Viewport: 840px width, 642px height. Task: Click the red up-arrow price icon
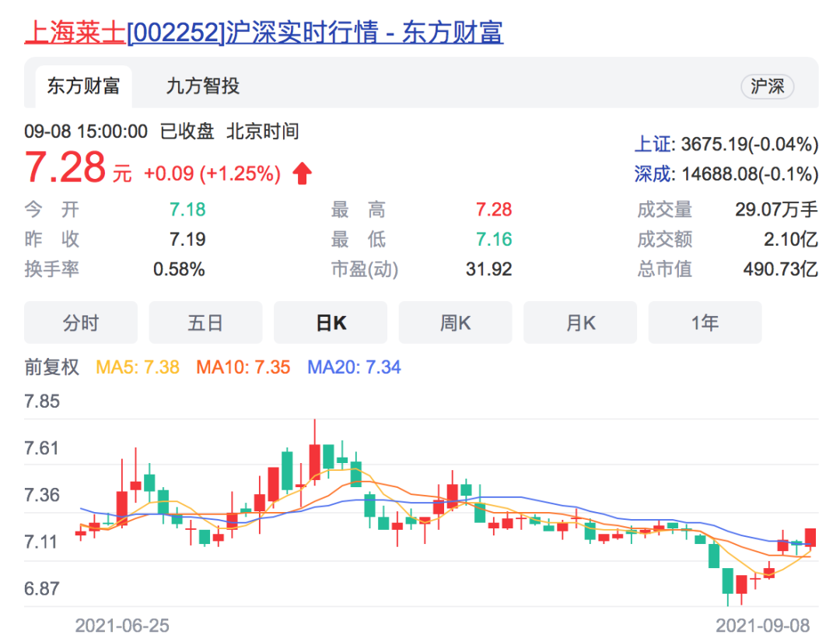[x=302, y=174]
